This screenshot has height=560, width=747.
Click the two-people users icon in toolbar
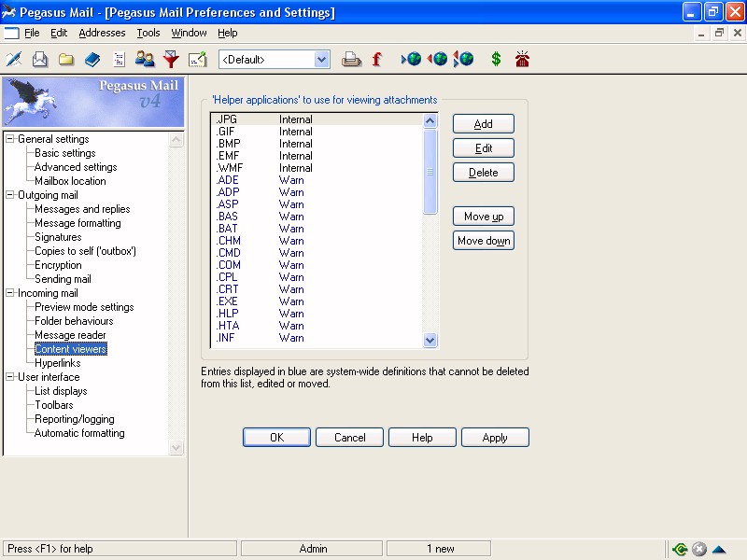[145, 59]
